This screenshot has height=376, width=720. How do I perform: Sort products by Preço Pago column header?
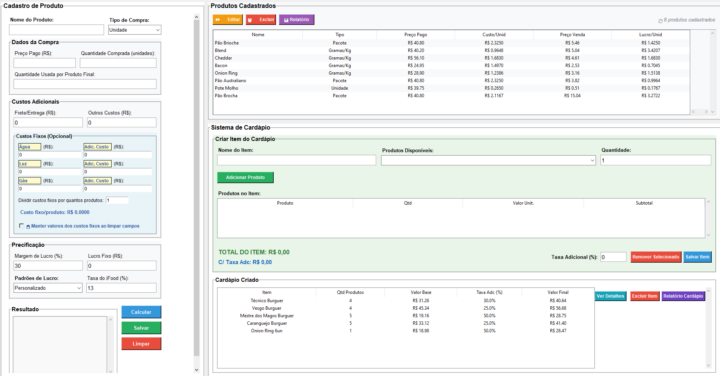[x=416, y=34]
